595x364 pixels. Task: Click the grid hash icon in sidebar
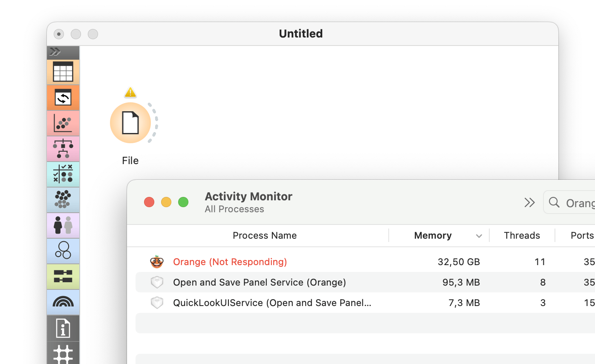tap(63, 354)
